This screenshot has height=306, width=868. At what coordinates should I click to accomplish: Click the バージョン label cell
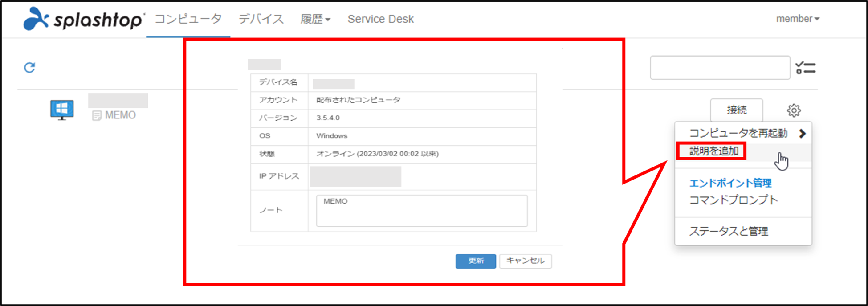pyautogui.click(x=279, y=118)
